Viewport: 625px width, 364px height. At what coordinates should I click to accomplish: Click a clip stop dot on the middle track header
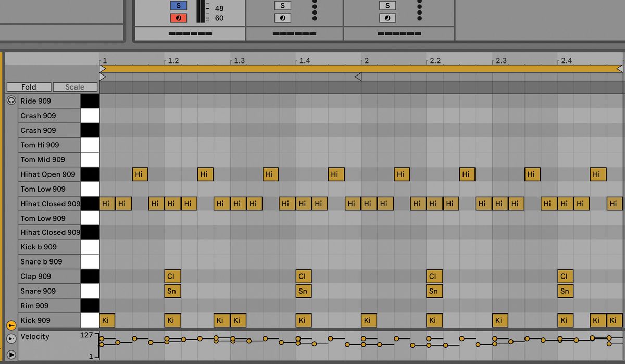click(315, 13)
